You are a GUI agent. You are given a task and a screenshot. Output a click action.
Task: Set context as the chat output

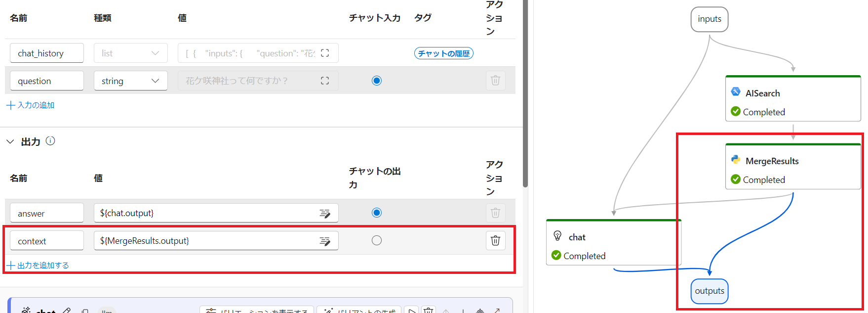pyautogui.click(x=377, y=240)
